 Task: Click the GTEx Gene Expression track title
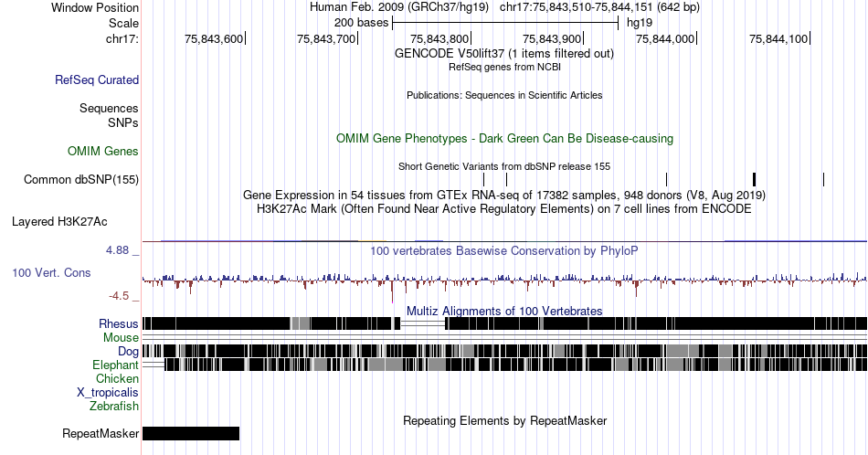click(x=504, y=195)
